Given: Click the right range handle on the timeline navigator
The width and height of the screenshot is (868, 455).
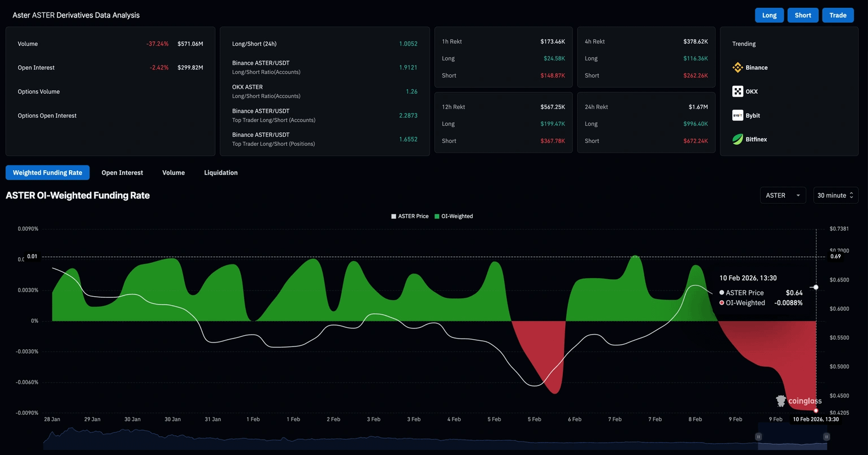Looking at the screenshot, I should tap(826, 436).
